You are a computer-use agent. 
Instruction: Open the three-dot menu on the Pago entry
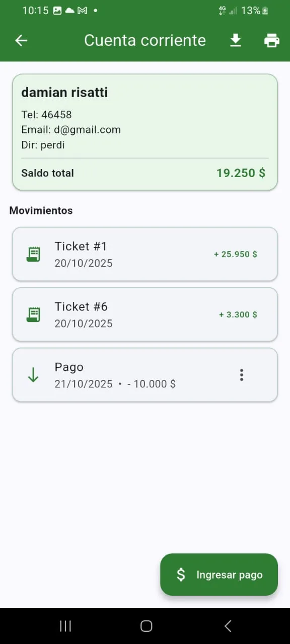(242, 375)
